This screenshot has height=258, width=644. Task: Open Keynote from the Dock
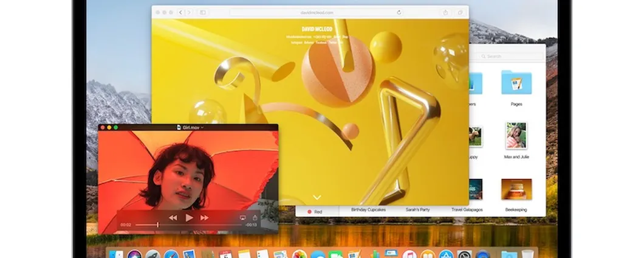[391, 254]
